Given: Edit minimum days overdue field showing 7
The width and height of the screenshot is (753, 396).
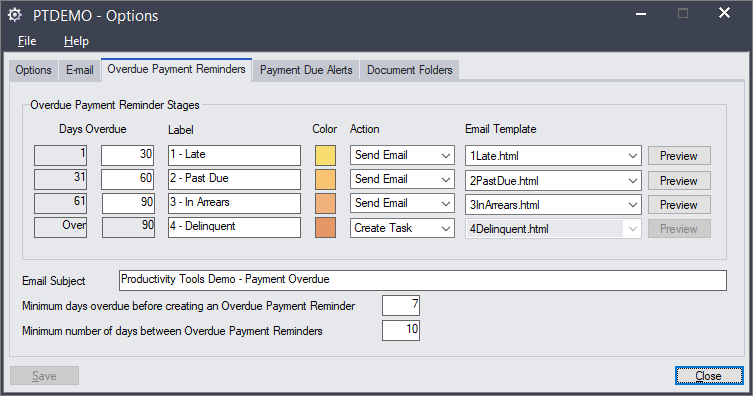Looking at the screenshot, I should 401,305.
